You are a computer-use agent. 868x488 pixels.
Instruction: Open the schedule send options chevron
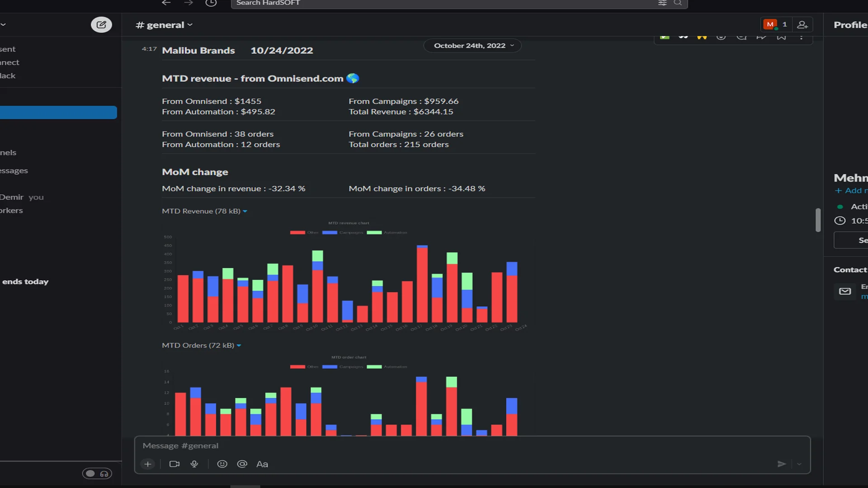click(x=799, y=464)
